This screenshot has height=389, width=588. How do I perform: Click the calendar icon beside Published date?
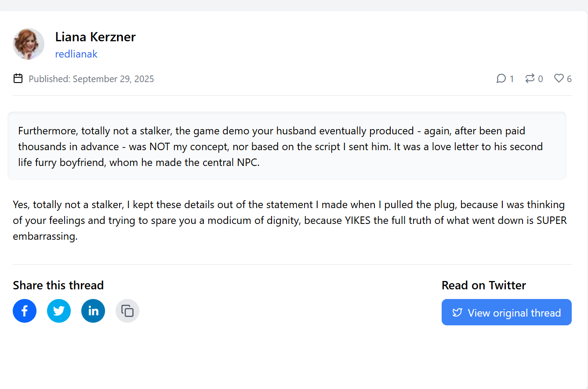[18, 79]
